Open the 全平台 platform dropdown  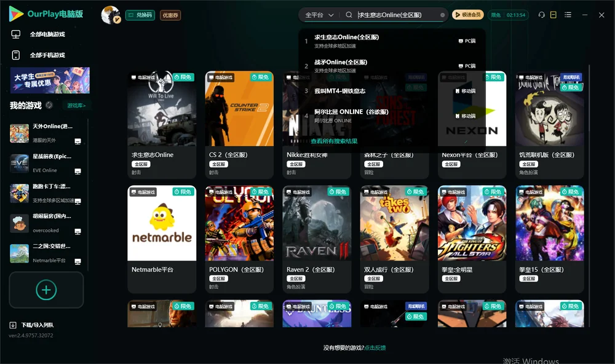319,15
